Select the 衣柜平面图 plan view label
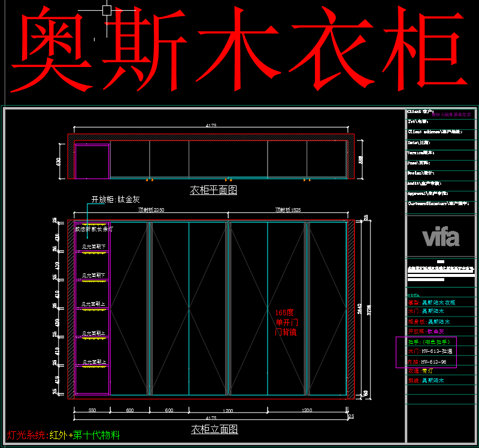Screen dimensions: 479x448 pyautogui.click(x=214, y=190)
